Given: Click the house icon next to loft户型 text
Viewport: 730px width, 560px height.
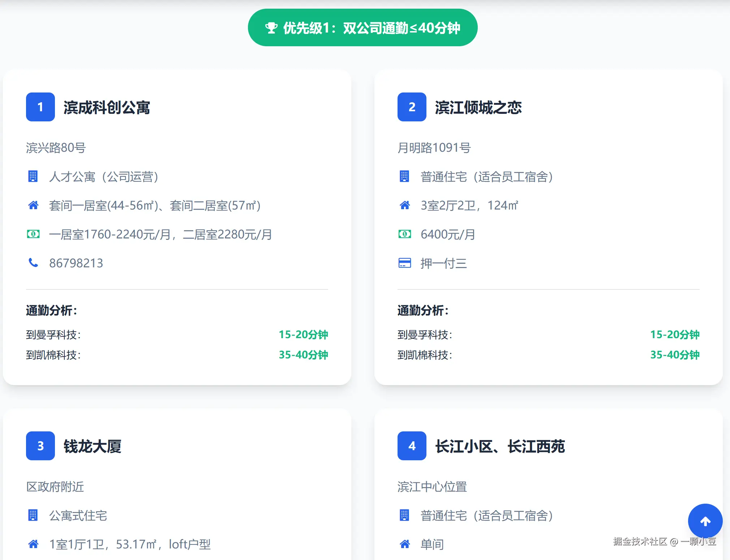Looking at the screenshot, I should tap(33, 544).
